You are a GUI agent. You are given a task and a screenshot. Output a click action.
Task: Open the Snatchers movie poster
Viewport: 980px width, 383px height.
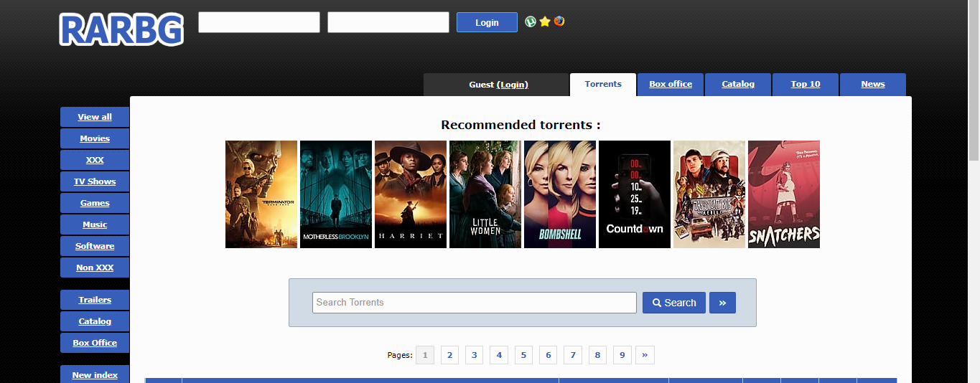[x=784, y=194]
